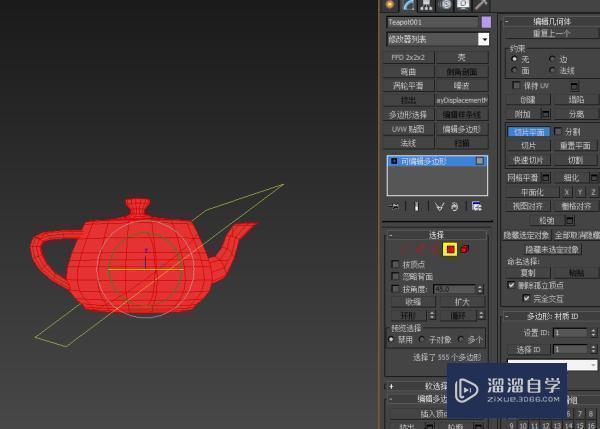Open the Hierarchy command panel tab
This screenshot has width=600, height=429.
(x=426, y=5)
